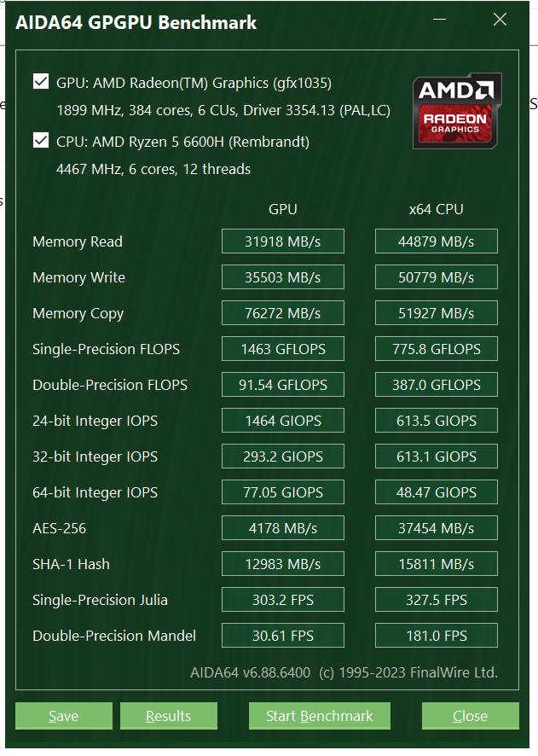The height and width of the screenshot is (756, 538).
Task: Click the Double-Precision FLOPS label
Action: pyautogui.click(x=110, y=385)
